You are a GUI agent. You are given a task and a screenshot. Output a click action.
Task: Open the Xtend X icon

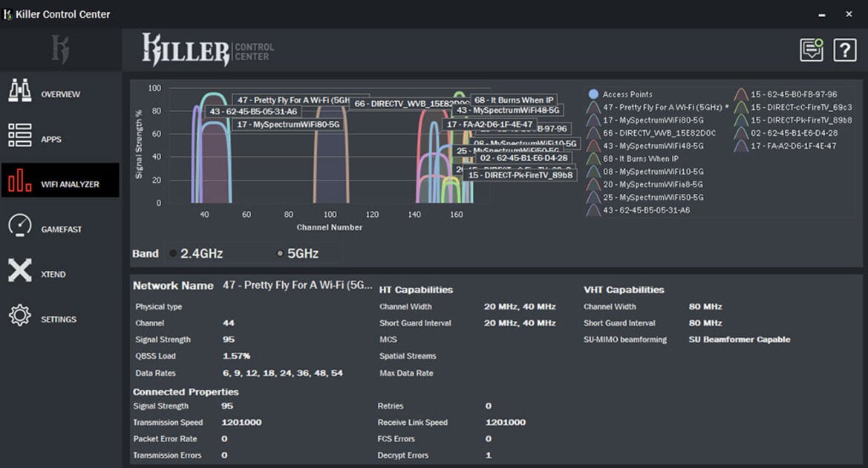(20, 270)
